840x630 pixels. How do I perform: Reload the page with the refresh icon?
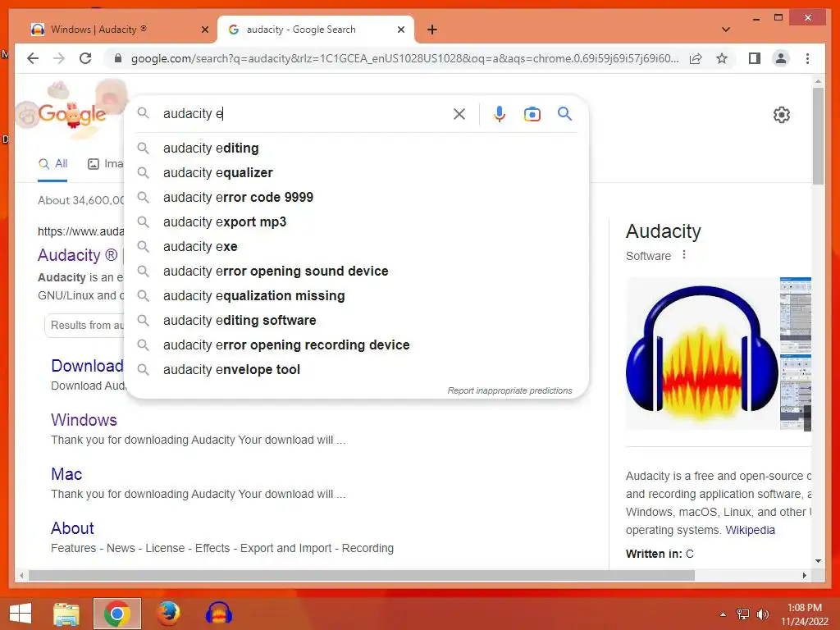coord(85,58)
